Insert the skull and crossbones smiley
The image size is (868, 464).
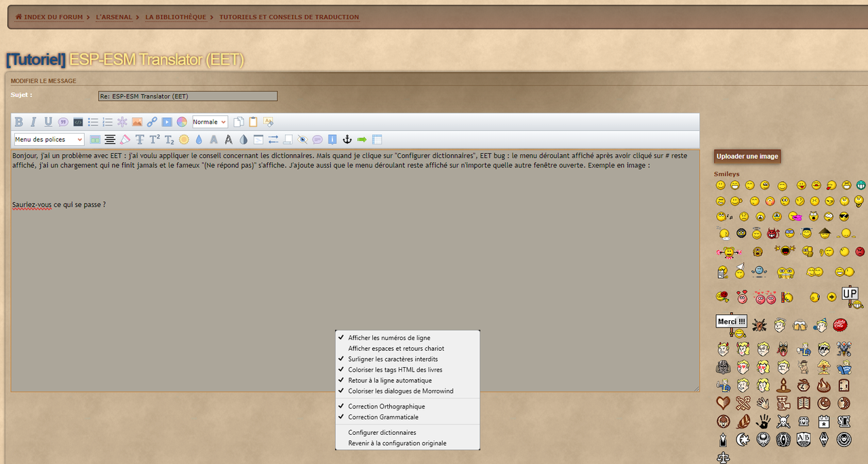click(x=783, y=421)
